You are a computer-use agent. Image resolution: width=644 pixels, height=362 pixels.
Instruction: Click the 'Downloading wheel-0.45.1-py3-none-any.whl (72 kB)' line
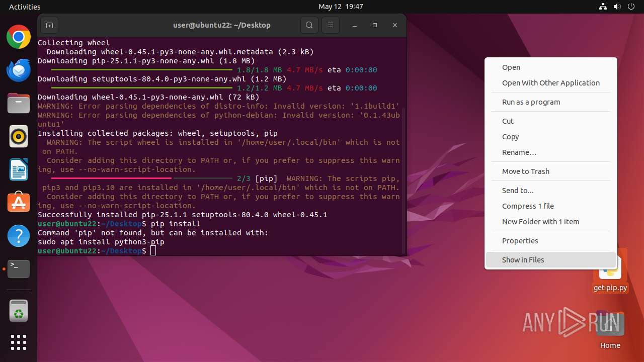coord(148,97)
